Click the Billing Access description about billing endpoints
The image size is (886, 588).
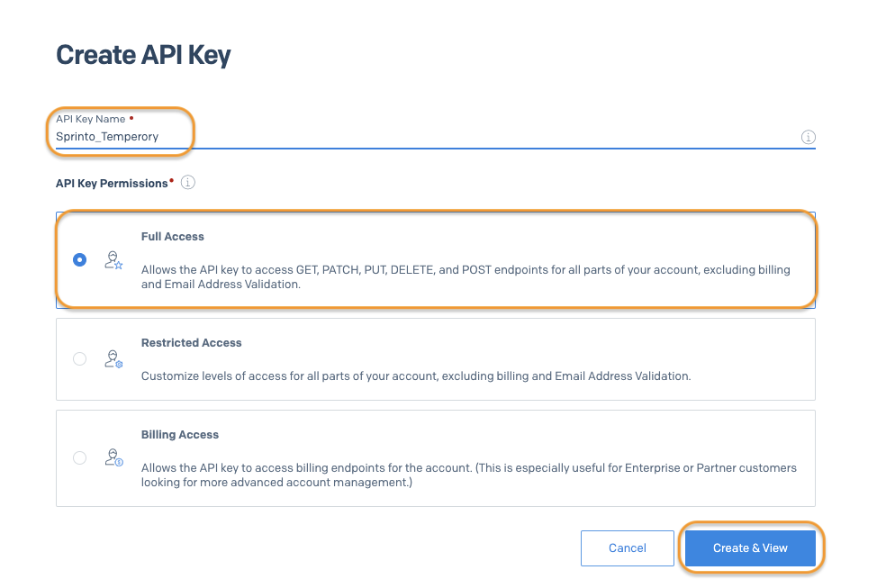click(x=469, y=475)
